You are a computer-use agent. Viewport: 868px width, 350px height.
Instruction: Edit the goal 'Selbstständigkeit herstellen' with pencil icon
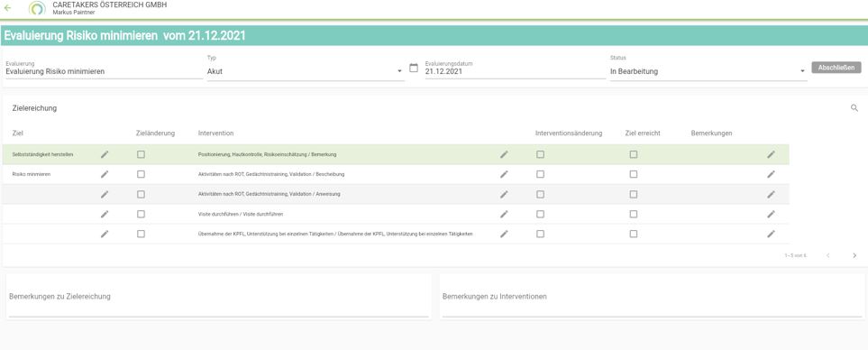pyautogui.click(x=105, y=154)
